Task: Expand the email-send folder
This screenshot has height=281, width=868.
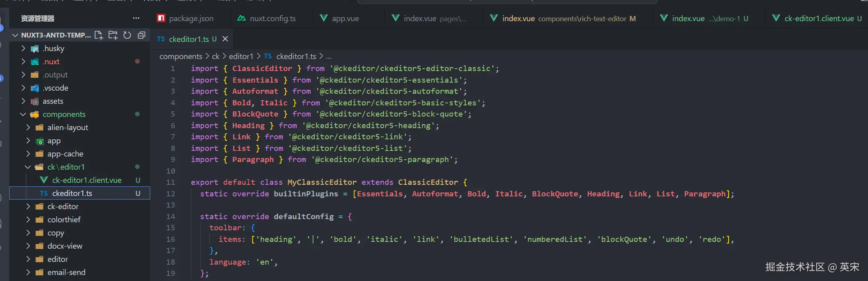Action: (x=28, y=272)
